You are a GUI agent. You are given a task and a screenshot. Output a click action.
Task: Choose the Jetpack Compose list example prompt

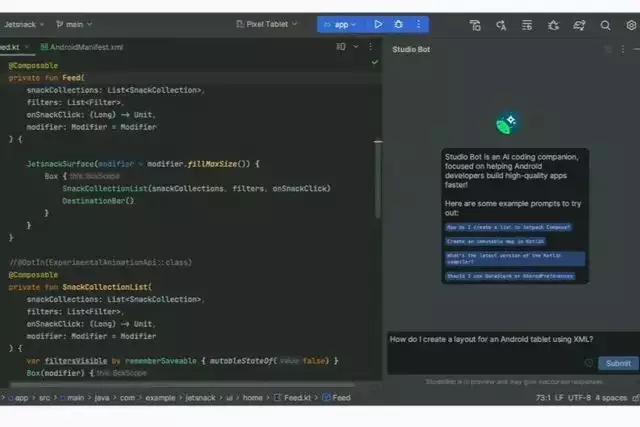point(508,227)
